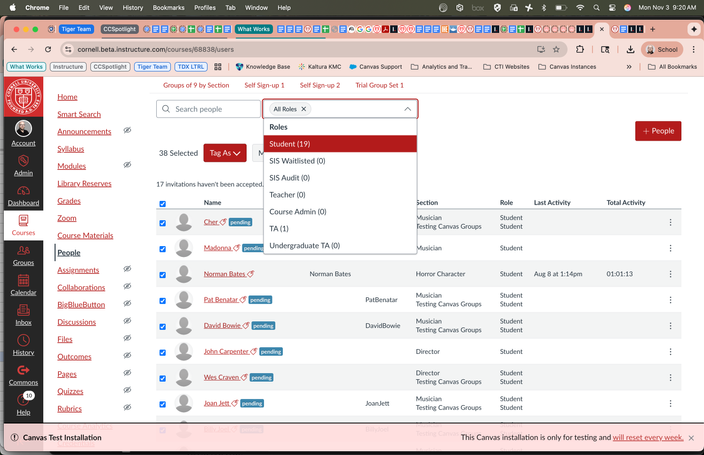Open the Canvas Instances bookmark folder
Viewport: 704px width, 455px height.
point(567,66)
